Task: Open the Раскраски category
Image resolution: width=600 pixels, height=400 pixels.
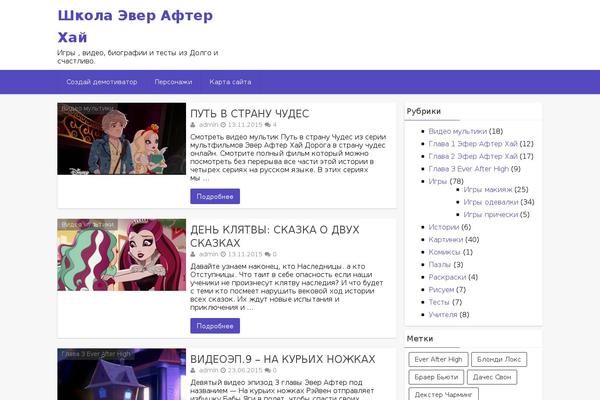Action: pyautogui.click(x=447, y=277)
